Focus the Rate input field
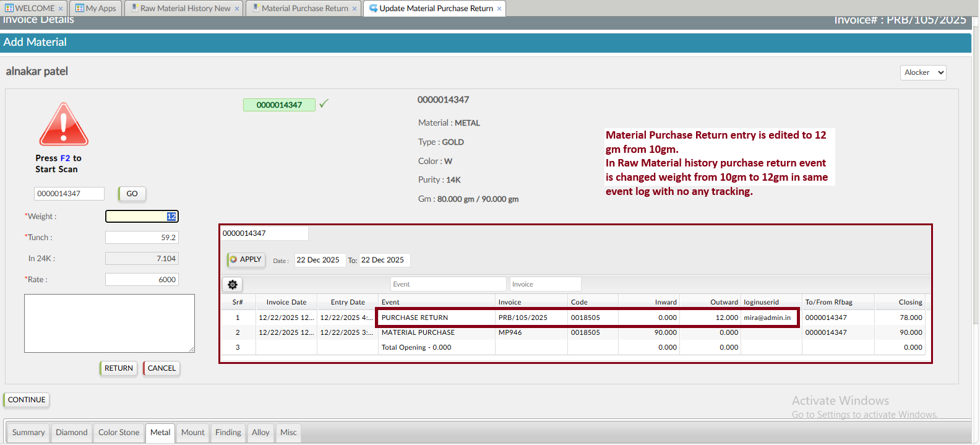 coord(142,280)
